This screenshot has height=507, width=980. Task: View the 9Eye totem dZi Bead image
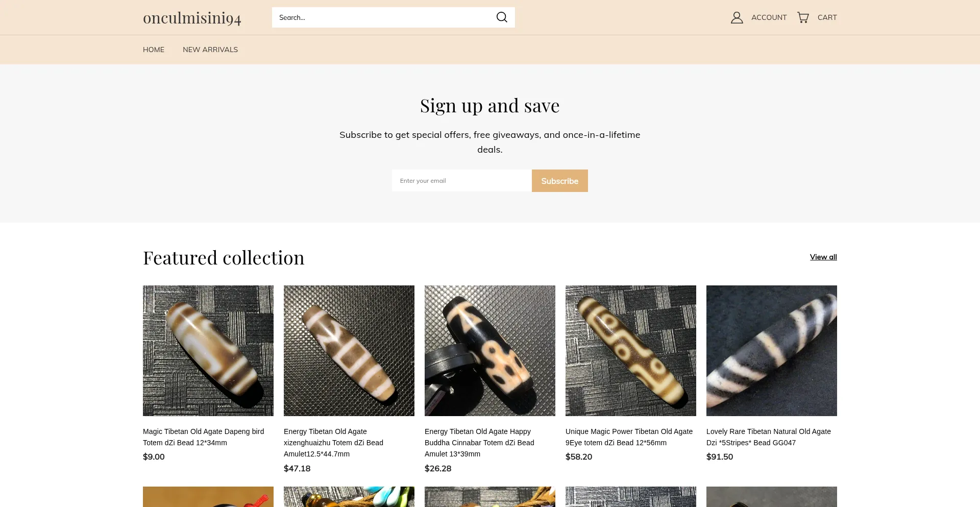(x=631, y=351)
